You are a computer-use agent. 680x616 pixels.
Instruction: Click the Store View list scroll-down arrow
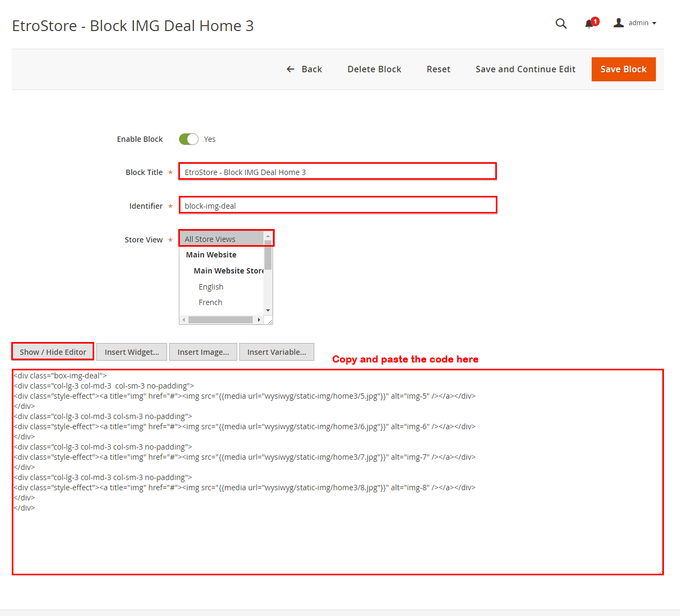coord(268,310)
